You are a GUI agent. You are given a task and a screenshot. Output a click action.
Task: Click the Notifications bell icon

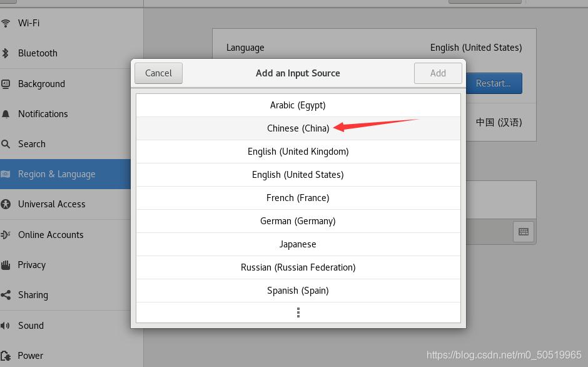click(5, 114)
